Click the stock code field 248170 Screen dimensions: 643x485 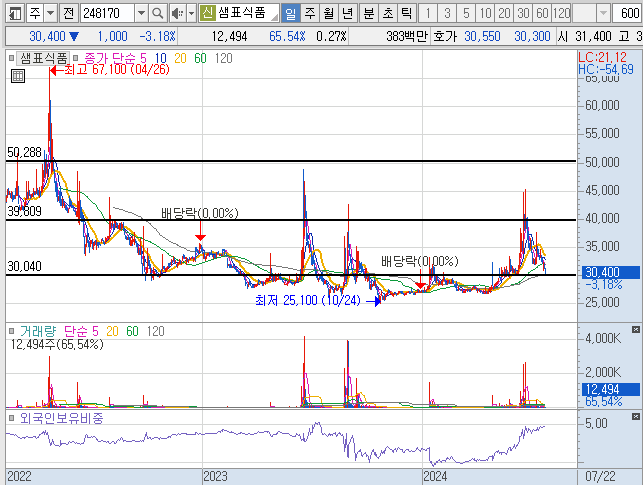click(107, 13)
